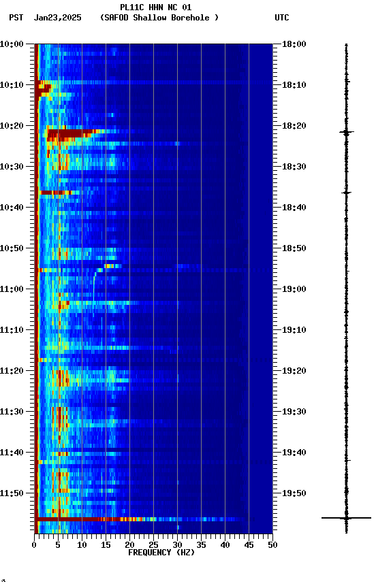
Task: Click the 10:10 PST time label
Action: point(12,85)
